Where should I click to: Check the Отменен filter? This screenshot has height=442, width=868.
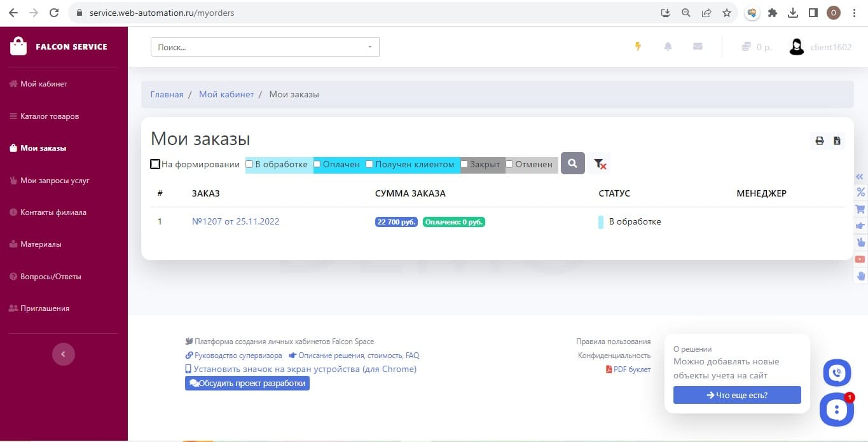(x=509, y=164)
